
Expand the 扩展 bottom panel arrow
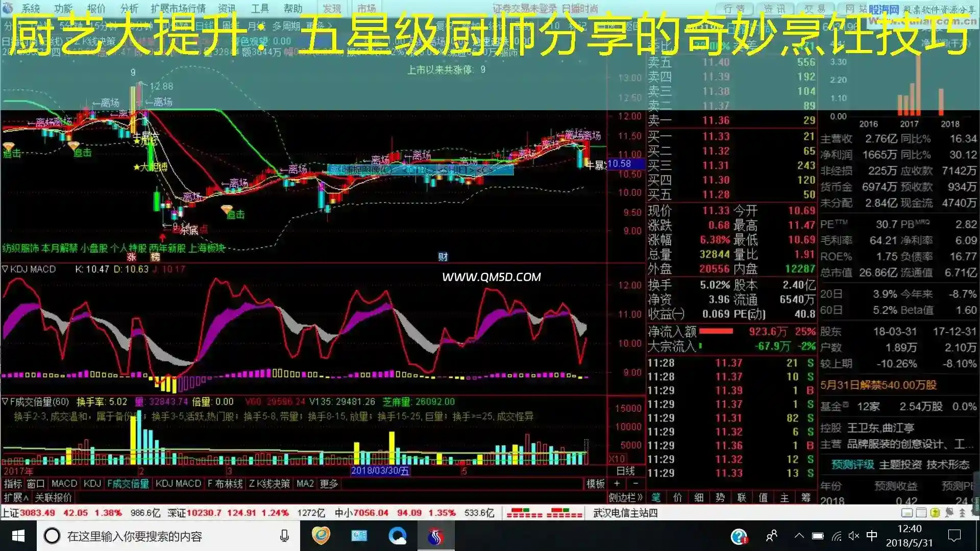pyautogui.click(x=15, y=497)
